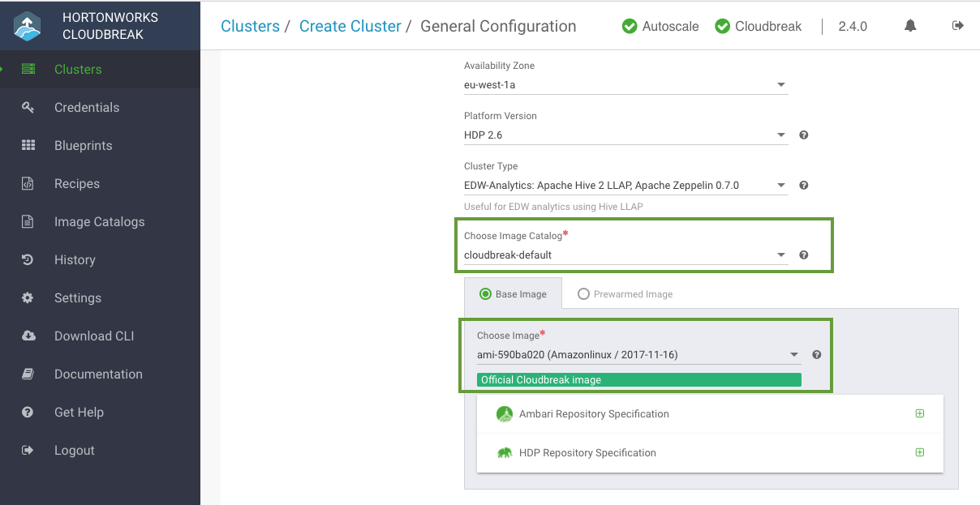Viewport: 980px width, 505px height.
Task: Open Blueprints in the sidebar
Action: tap(83, 146)
